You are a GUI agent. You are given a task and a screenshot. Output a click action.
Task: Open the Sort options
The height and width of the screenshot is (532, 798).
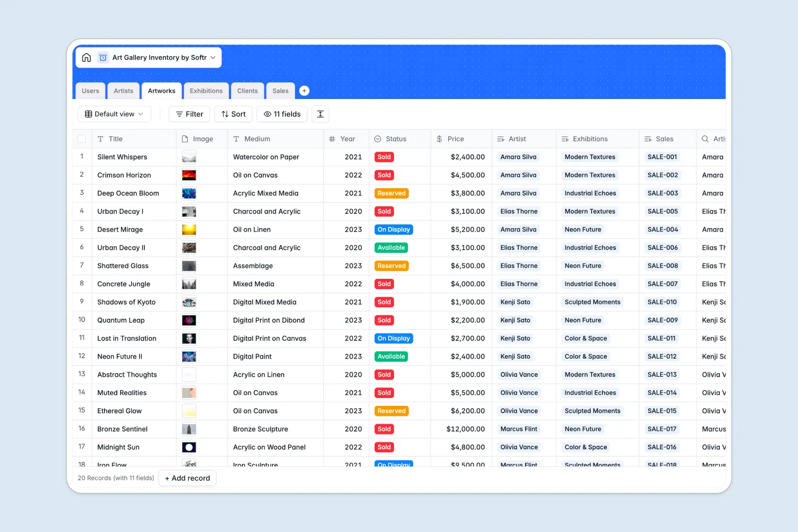click(x=233, y=114)
